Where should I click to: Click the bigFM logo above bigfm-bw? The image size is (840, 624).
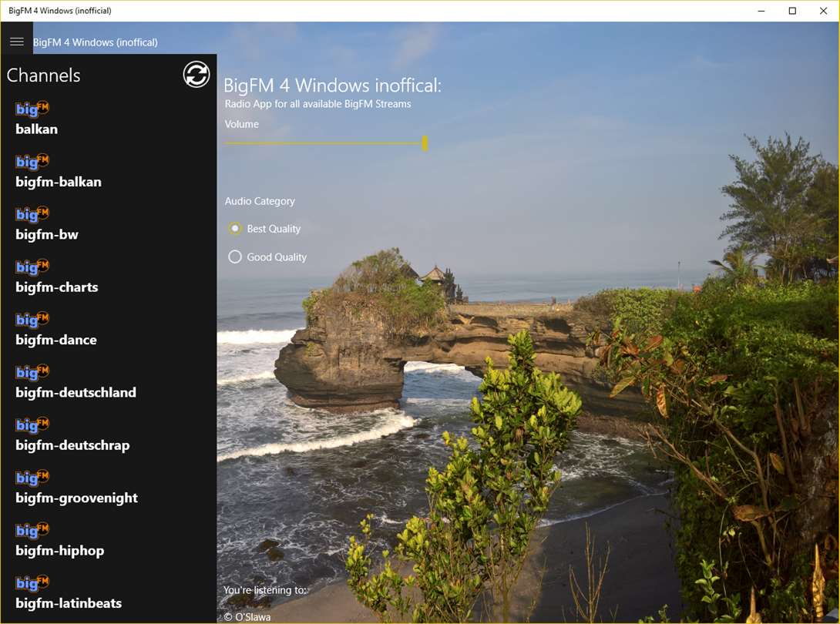click(32, 213)
